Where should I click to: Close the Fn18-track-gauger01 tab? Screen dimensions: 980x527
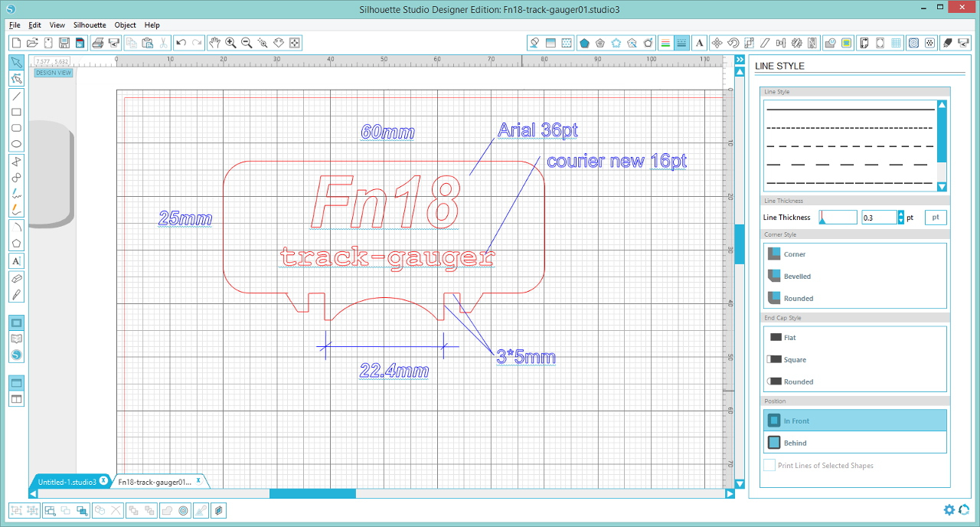point(198,480)
